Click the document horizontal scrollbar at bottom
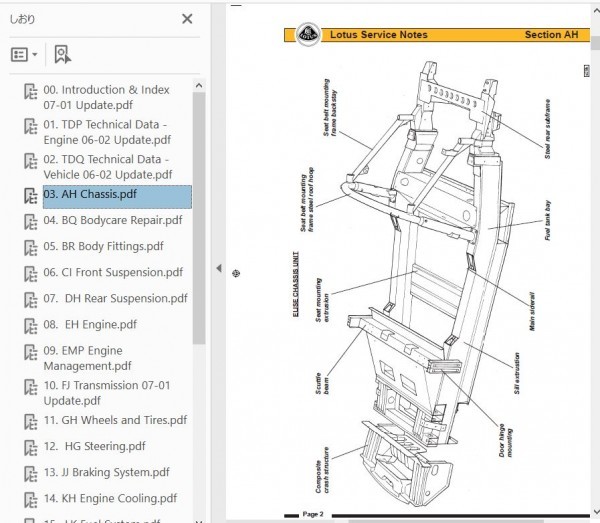 [x=446, y=521]
